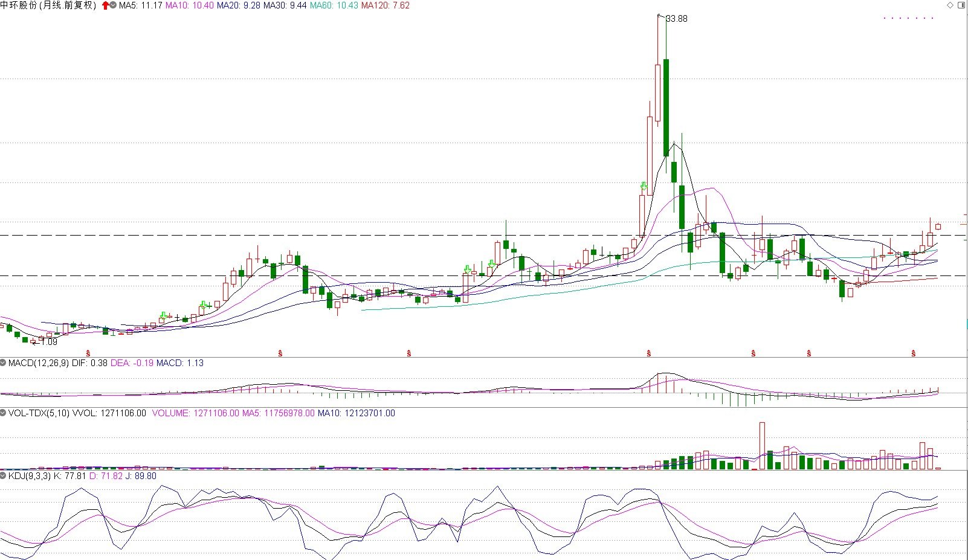The width and height of the screenshot is (968, 560).
Task: Toggle the side panel icon at top right
Action: pos(961,5)
